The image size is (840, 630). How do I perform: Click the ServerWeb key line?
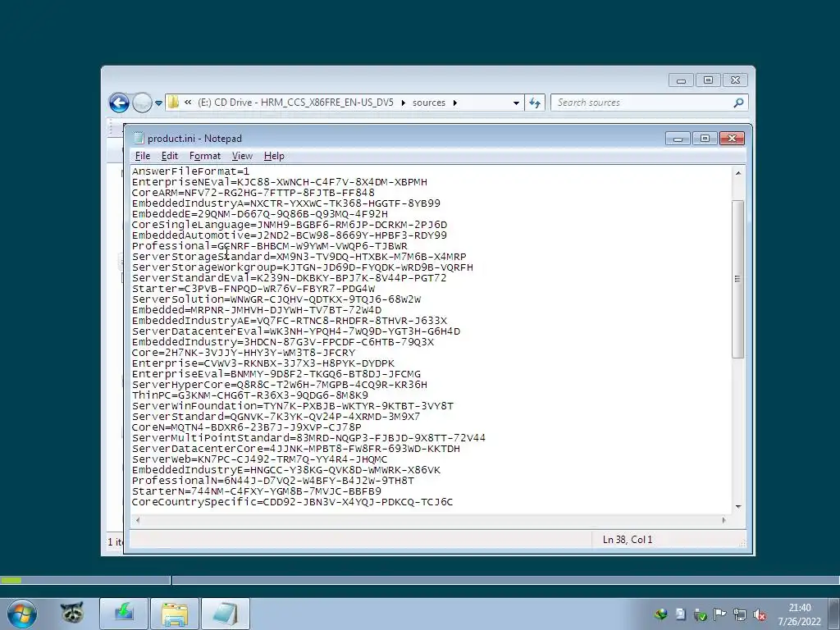tap(259, 459)
